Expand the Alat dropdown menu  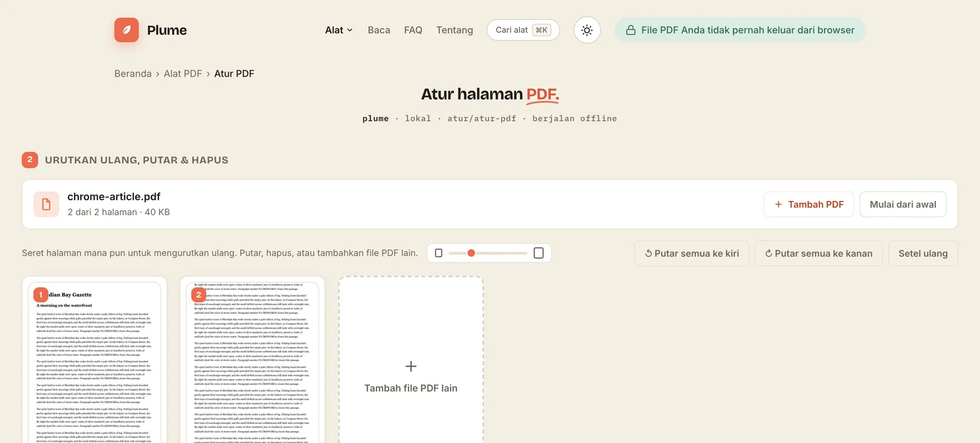339,30
